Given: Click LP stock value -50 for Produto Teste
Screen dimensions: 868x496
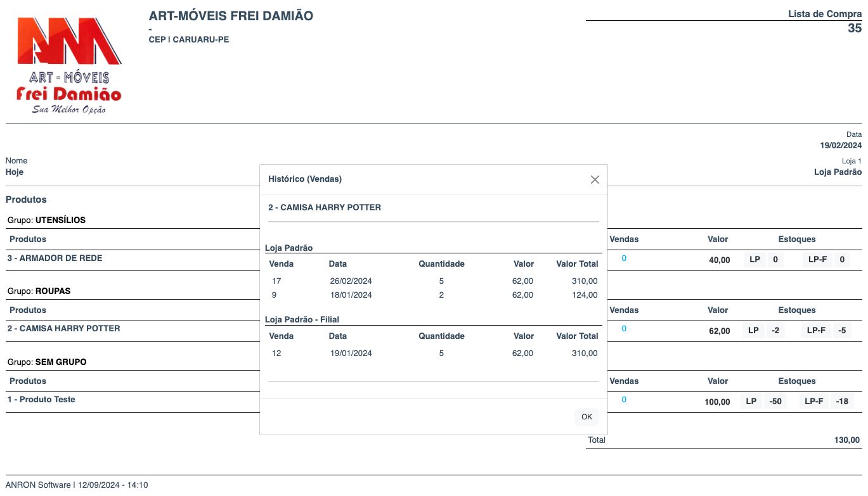Looking at the screenshot, I should (775, 402).
